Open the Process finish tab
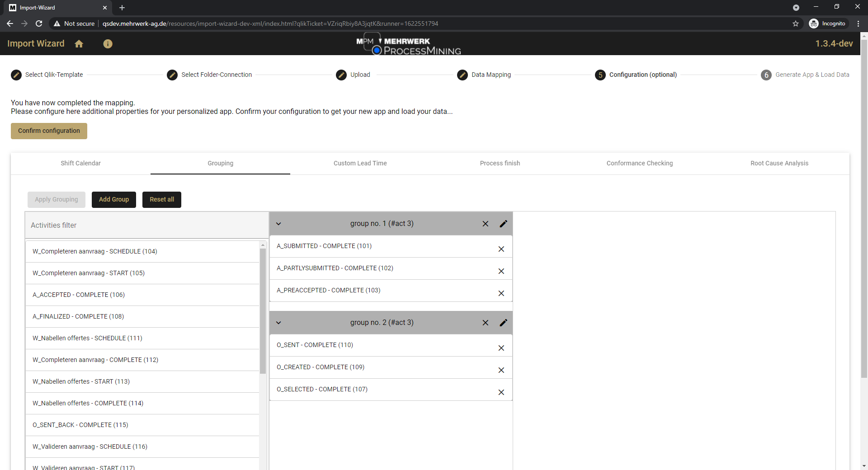The height and width of the screenshot is (470, 868). coord(500,163)
